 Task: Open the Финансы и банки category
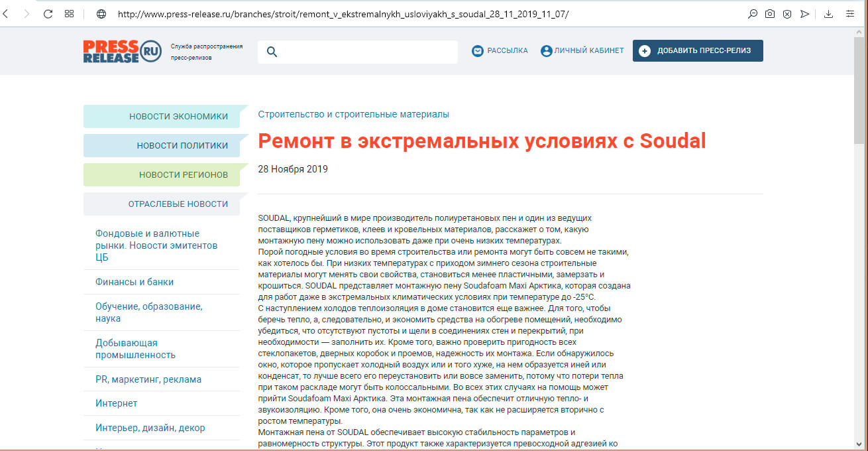coord(135,282)
